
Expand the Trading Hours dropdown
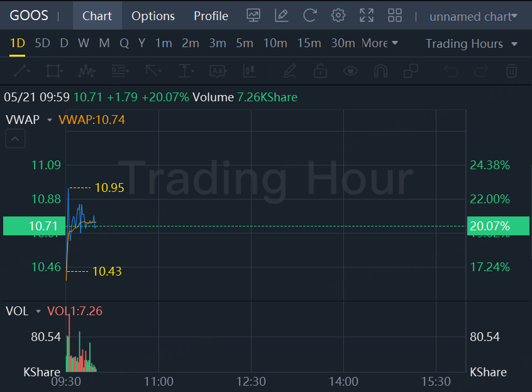(x=471, y=43)
